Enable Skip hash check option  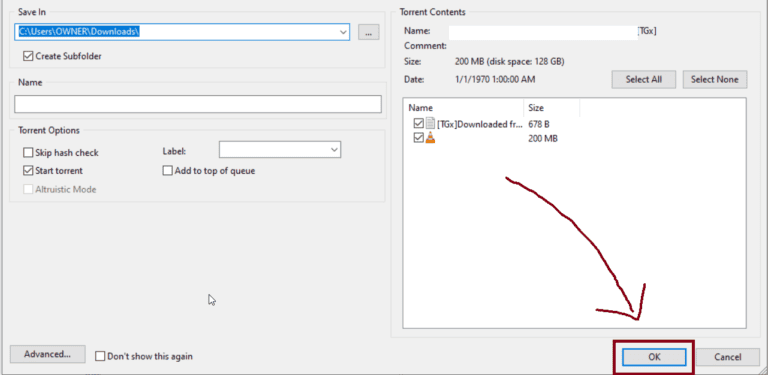pyautogui.click(x=28, y=153)
